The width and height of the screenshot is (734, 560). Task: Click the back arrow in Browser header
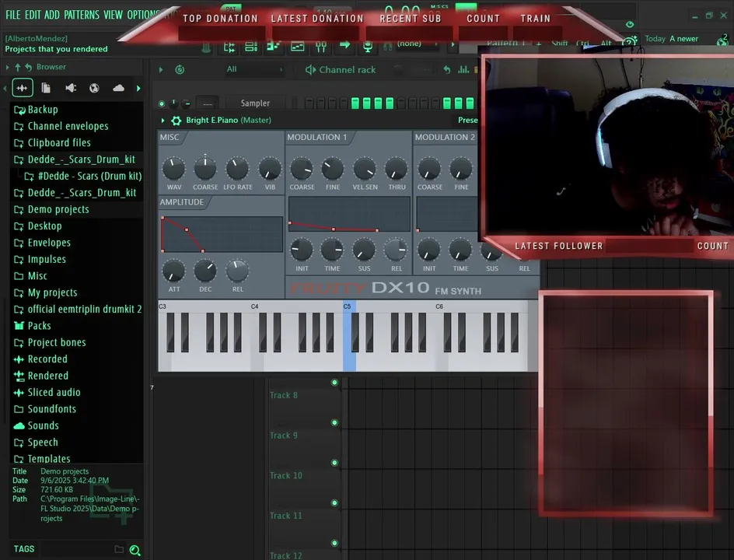coord(28,67)
